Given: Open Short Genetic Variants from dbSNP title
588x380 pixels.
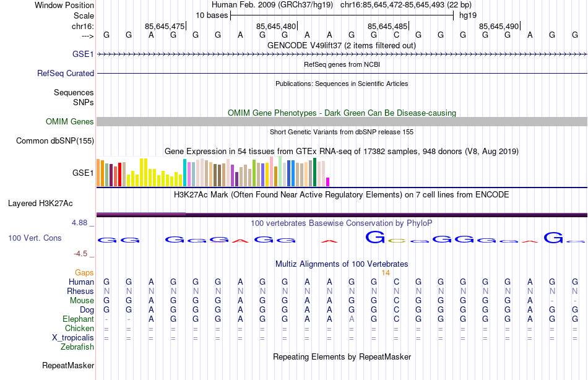Looking at the screenshot, I should [x=342, y=132].
